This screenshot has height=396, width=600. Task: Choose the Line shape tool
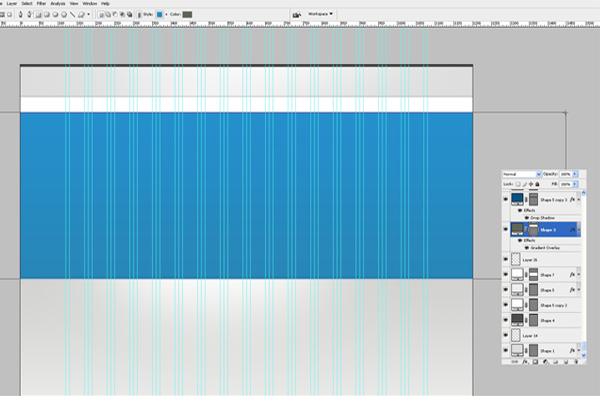coord(73,15)
